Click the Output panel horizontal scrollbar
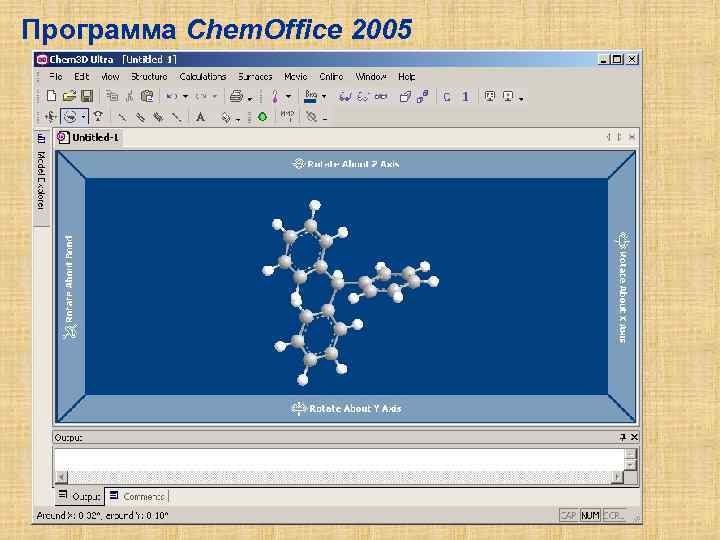 tap(339, 477)
